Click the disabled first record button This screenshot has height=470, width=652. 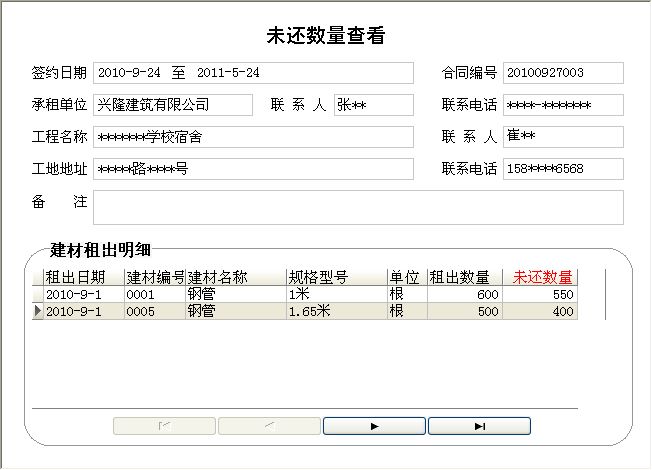(x=164, y=426)
